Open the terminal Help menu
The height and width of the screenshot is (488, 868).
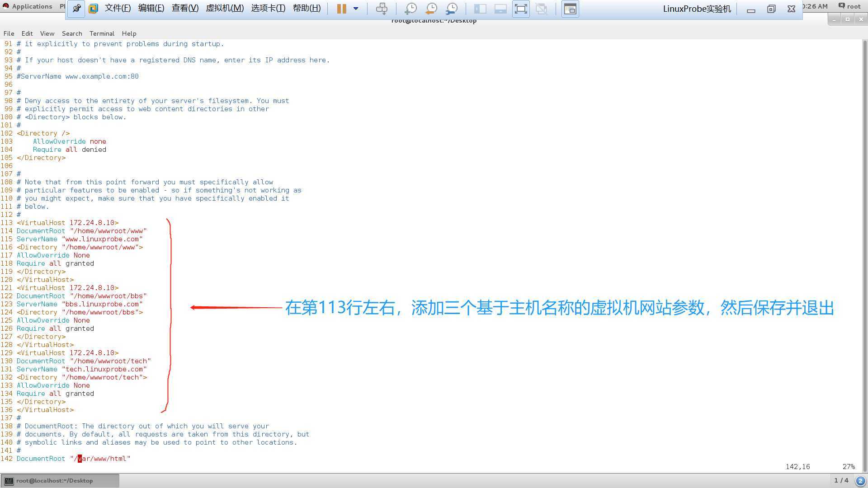point(129,33)
